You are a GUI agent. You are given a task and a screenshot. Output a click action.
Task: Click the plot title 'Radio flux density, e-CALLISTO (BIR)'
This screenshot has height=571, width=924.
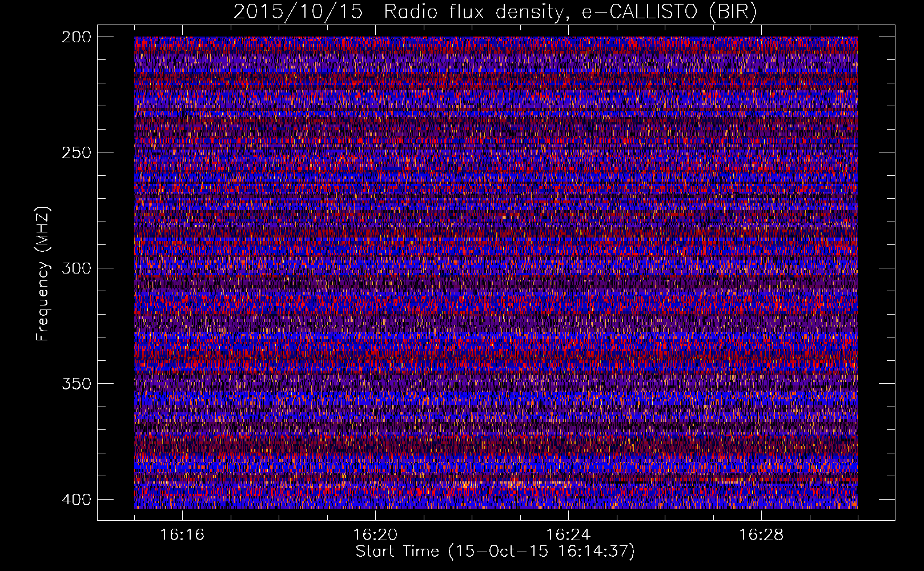(571, 12)
